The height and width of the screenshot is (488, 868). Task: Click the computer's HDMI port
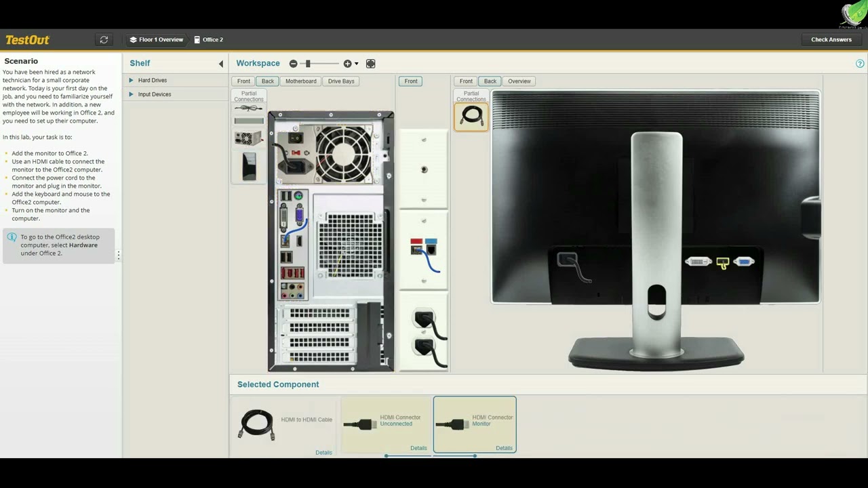click(x=299, y=241)
